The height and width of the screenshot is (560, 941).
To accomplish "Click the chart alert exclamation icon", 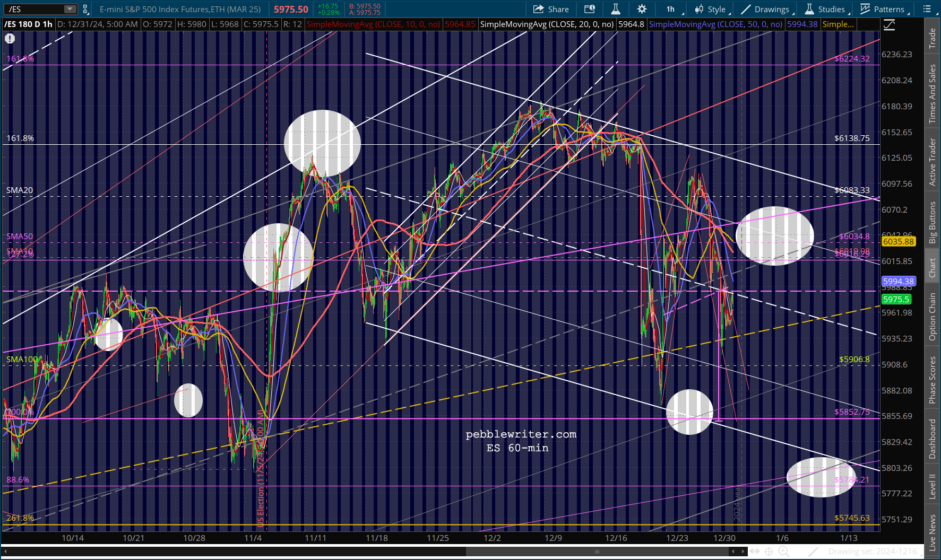I will tap(10, 38).
